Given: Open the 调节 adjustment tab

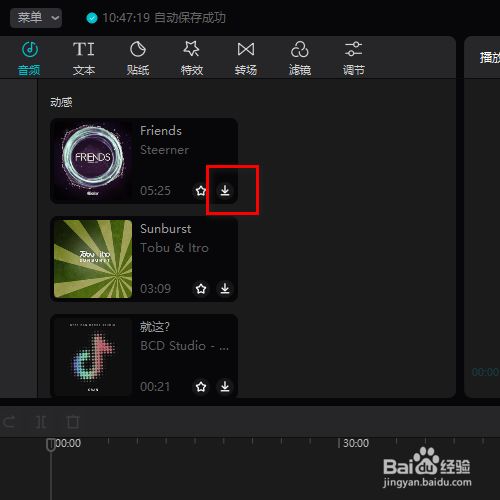Looking at the screenshot, I should click(x=354, y=59).
